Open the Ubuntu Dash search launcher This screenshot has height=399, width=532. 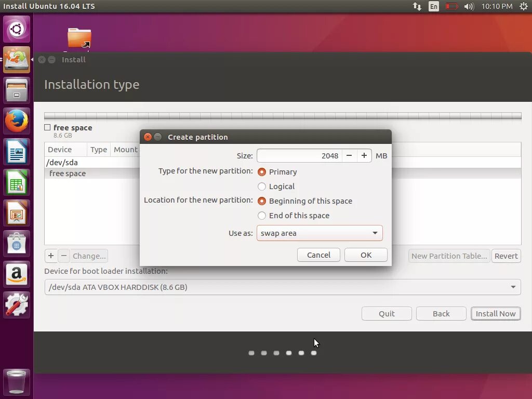tap(17, 29)
